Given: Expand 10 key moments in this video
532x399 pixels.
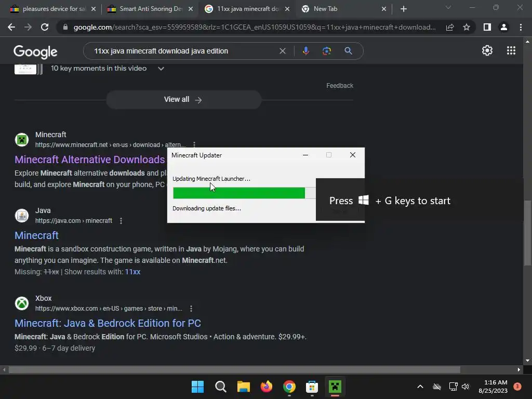Looking at the screenshot, I should (161, 69).
